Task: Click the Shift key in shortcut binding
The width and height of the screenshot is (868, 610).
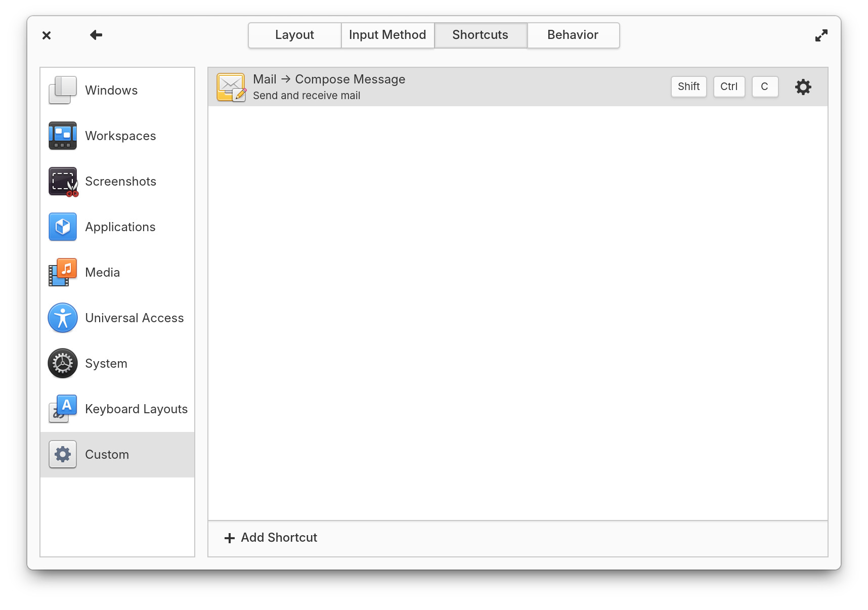Action: [x=688, y=86]
